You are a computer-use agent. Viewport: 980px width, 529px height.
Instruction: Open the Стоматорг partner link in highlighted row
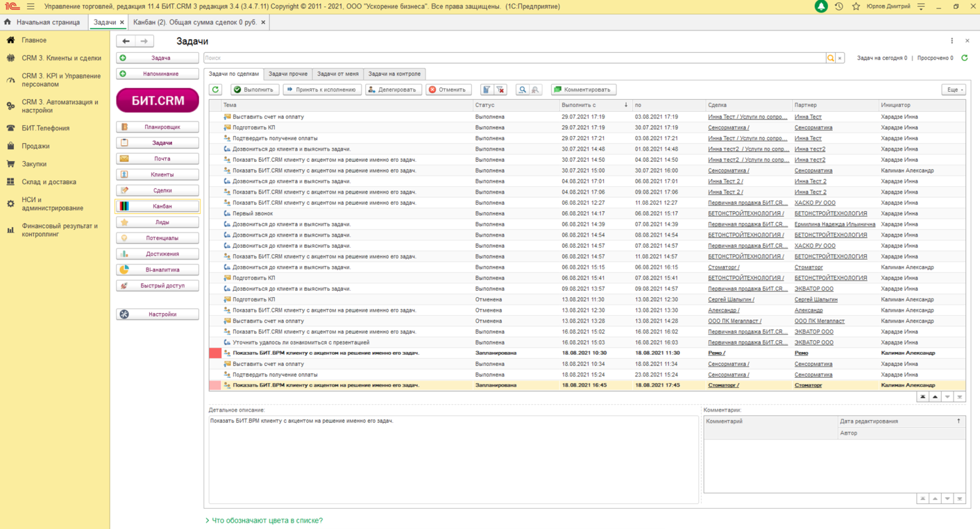point(808,385)
